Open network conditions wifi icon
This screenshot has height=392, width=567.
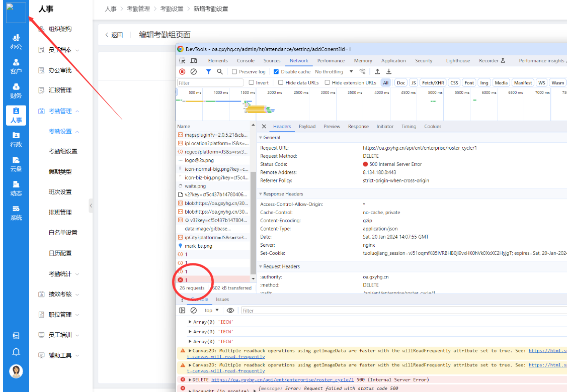[362, 71]
